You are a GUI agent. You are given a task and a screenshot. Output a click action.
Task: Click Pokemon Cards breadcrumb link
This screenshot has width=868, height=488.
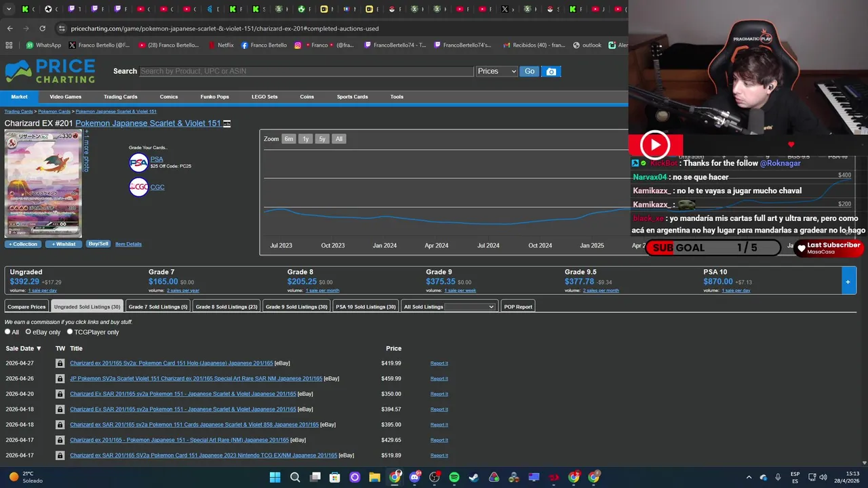pyautogui.click(x=54, y=112)
